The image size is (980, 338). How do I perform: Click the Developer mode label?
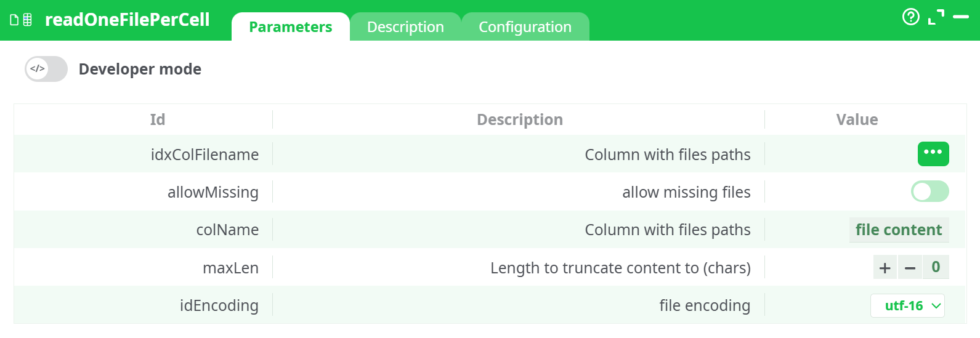(140, 69)
